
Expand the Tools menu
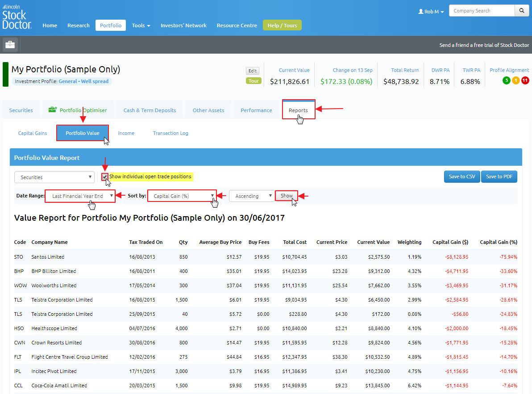click(141, 25)
